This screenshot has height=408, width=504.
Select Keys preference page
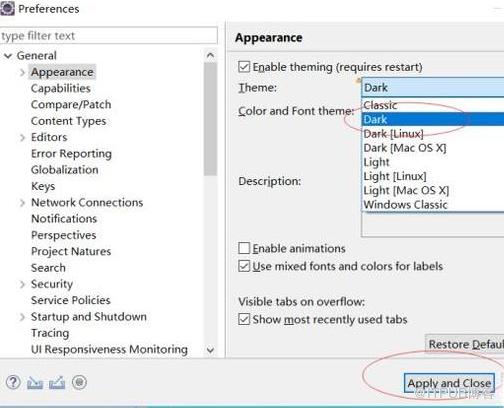[x=43, y=186]
